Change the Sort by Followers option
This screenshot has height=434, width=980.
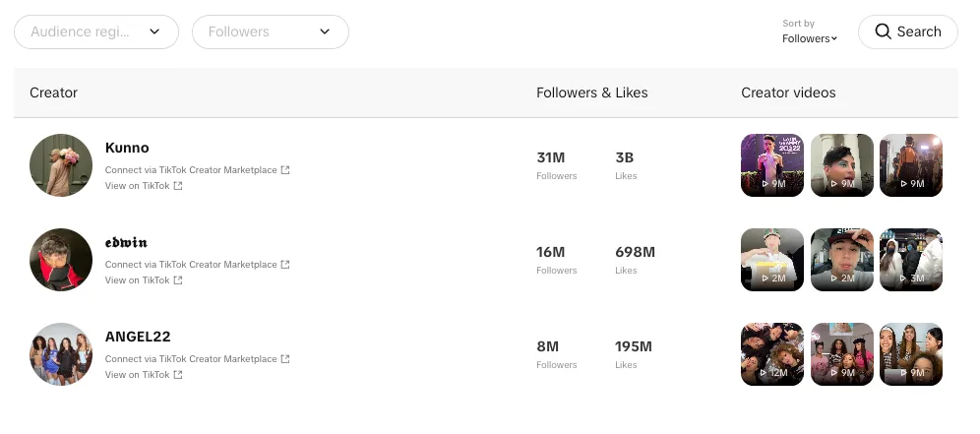(810, 38)
